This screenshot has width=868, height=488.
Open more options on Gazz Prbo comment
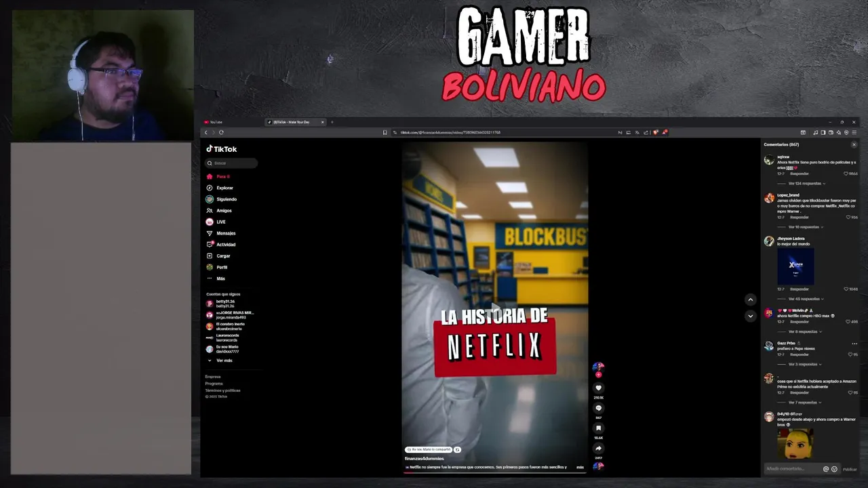854,344
